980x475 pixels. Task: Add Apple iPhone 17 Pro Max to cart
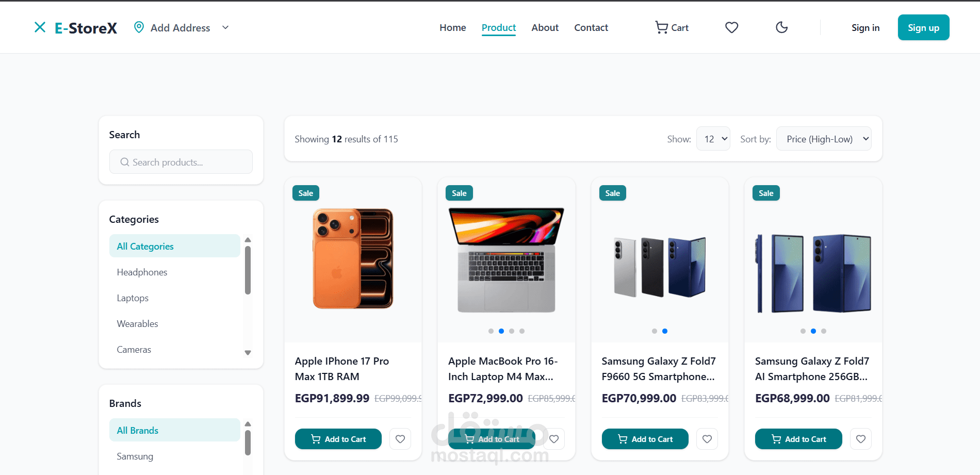point(338,439)
